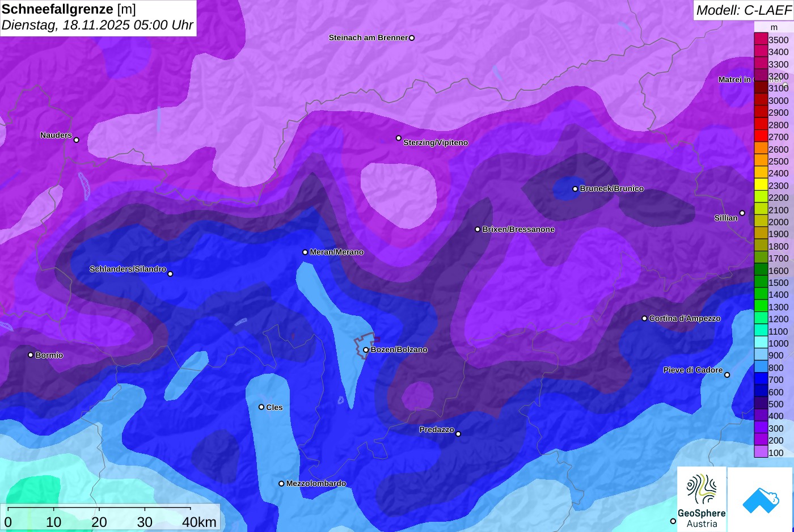Select the dark red 3000 legend swatch
Viewport: 794px width, 532px height.
(x=761, y=100)
